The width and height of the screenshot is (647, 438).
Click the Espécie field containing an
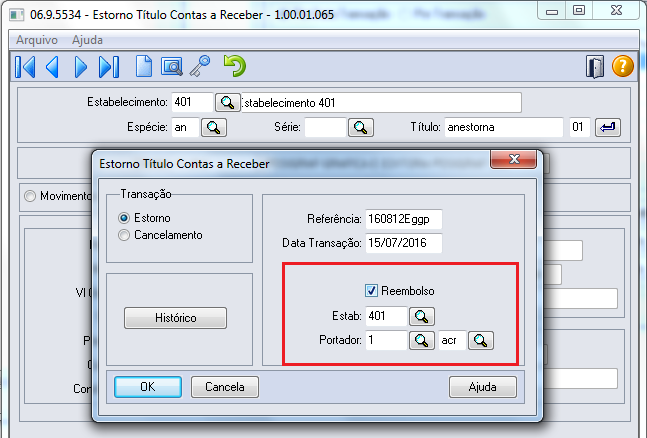pyautogui.click(x=185, y=127)
